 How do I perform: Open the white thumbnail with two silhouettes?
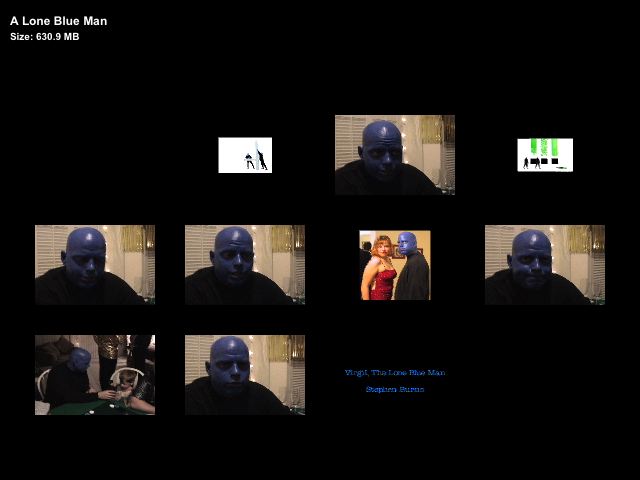[x=245, y=155]
